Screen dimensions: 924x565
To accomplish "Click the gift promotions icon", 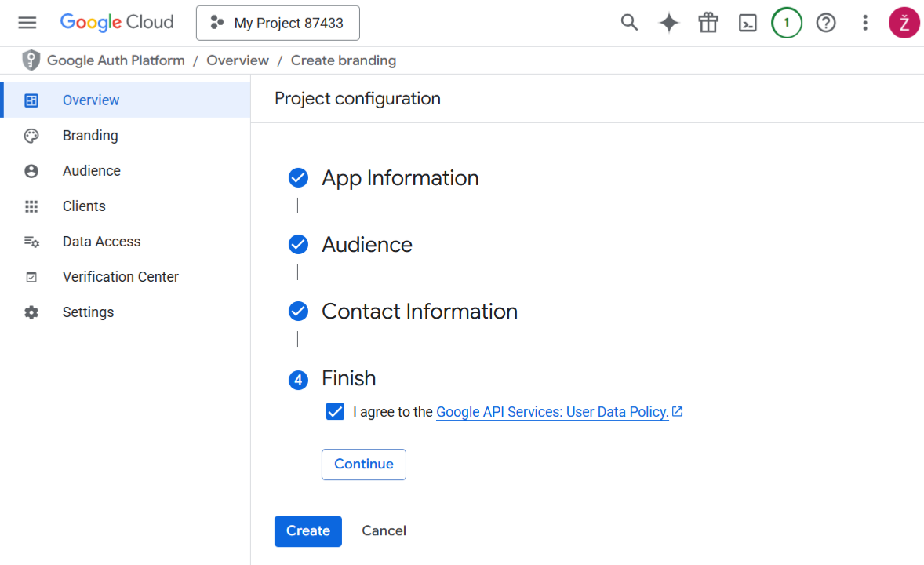I will 708,23.
